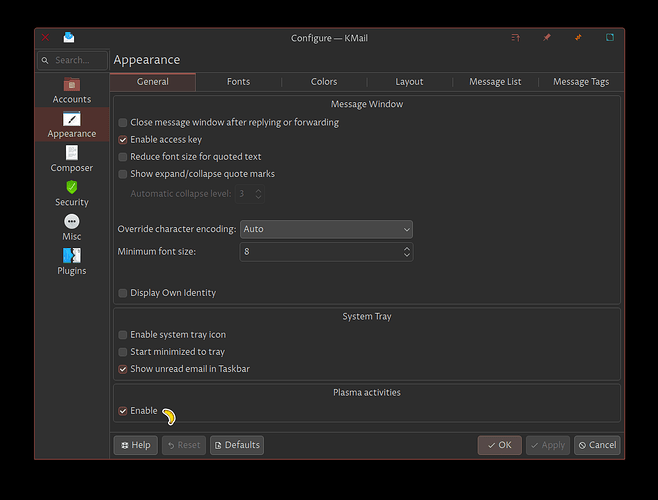Click the Defaults button
The image size is (658, 500).
[237, 445]
